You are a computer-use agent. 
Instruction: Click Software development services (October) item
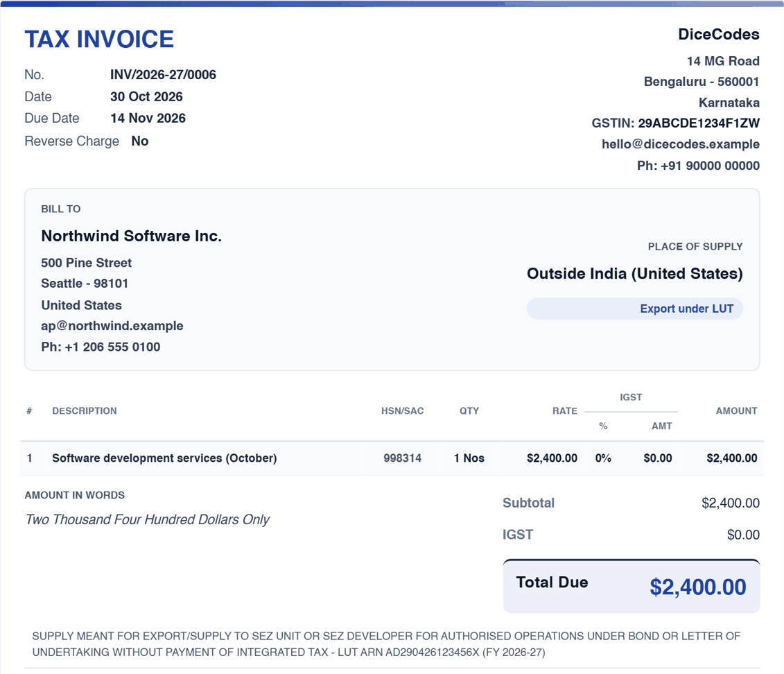(164, 458)
